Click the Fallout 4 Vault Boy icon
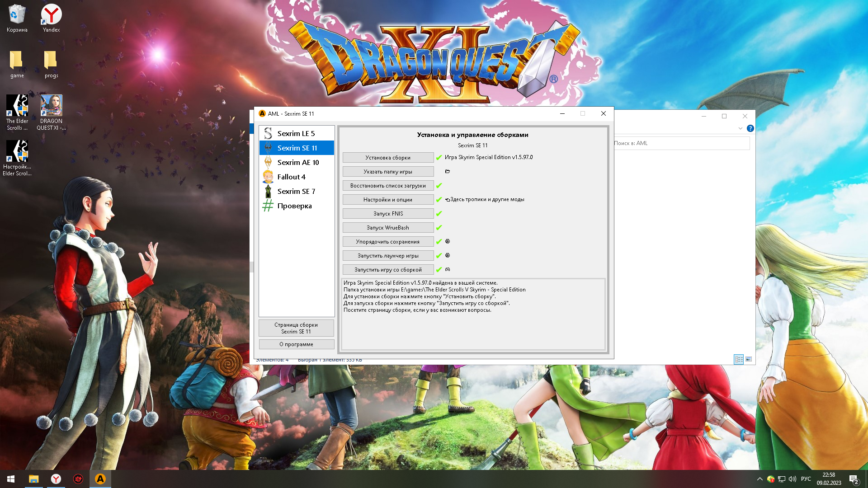The image size is (868, 488). [x=268, y=177]
